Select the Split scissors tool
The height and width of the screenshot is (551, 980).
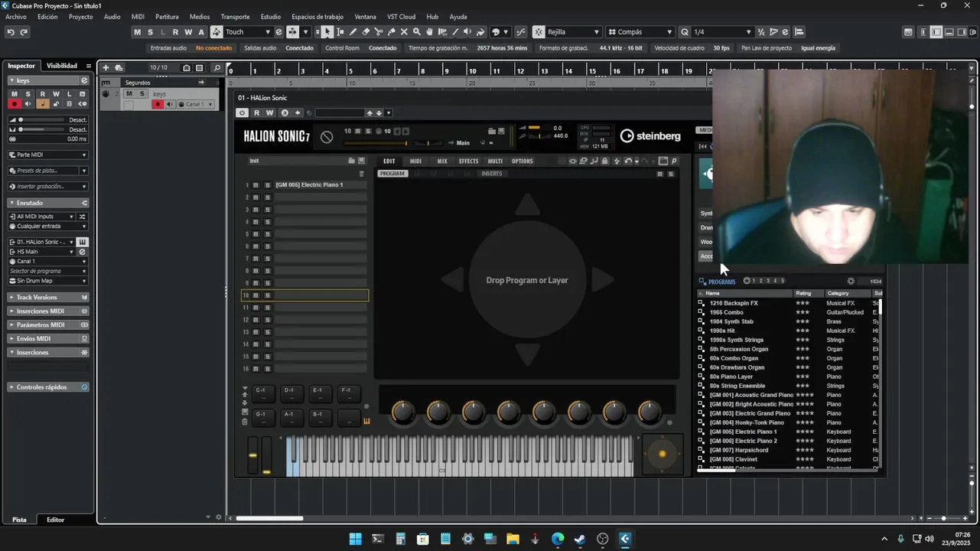tap(379, 32)
